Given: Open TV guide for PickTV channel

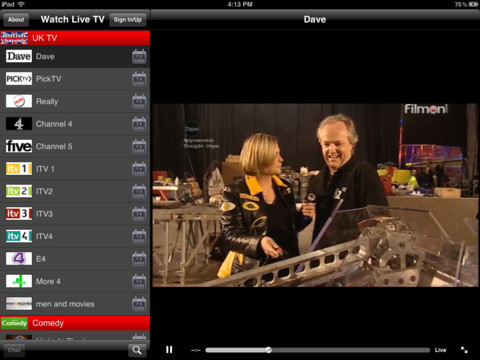Looking at the screenshot, I should pos(139,79).
